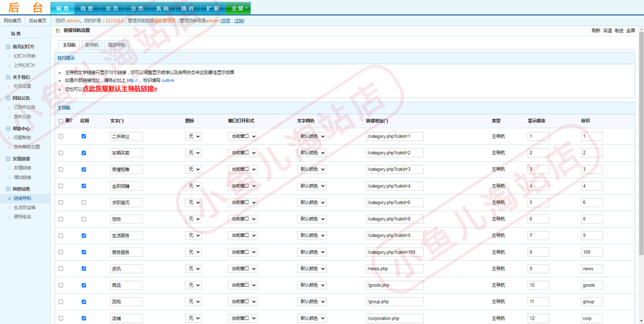Collapse the 友情链接 sidebar section icon
The height and width of the screenshot is (324, 644).
coord(8,159)
